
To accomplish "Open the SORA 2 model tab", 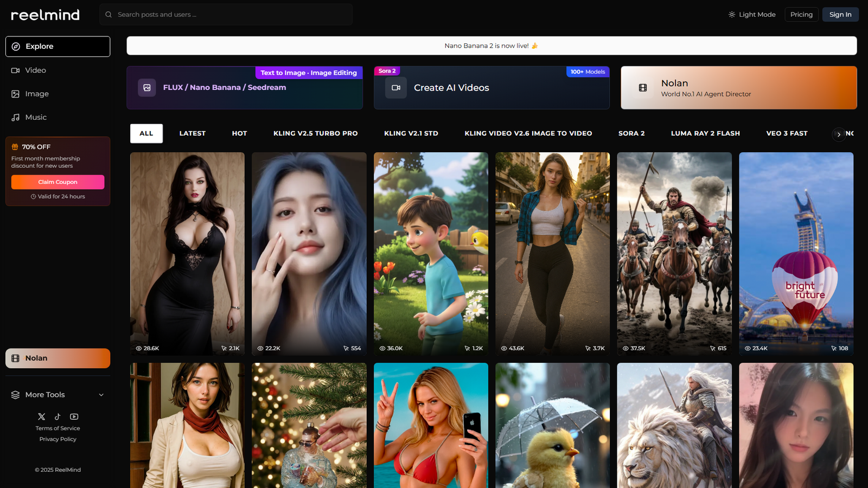I will pyautogui.click(x=631, y=133).
